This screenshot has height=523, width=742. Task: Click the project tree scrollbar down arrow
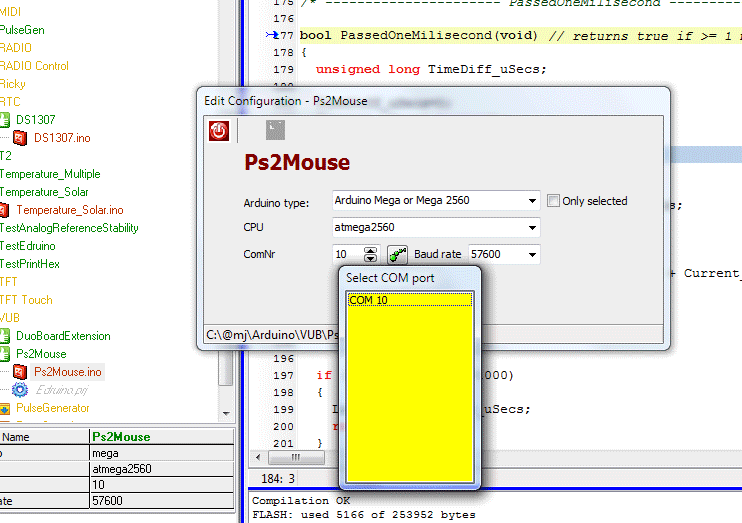pos(226,414)
